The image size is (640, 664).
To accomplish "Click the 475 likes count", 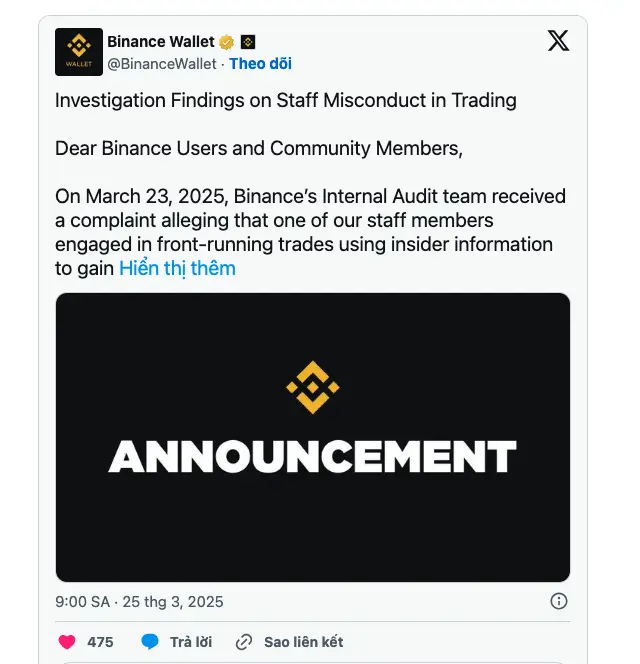I will pos(100,642).
